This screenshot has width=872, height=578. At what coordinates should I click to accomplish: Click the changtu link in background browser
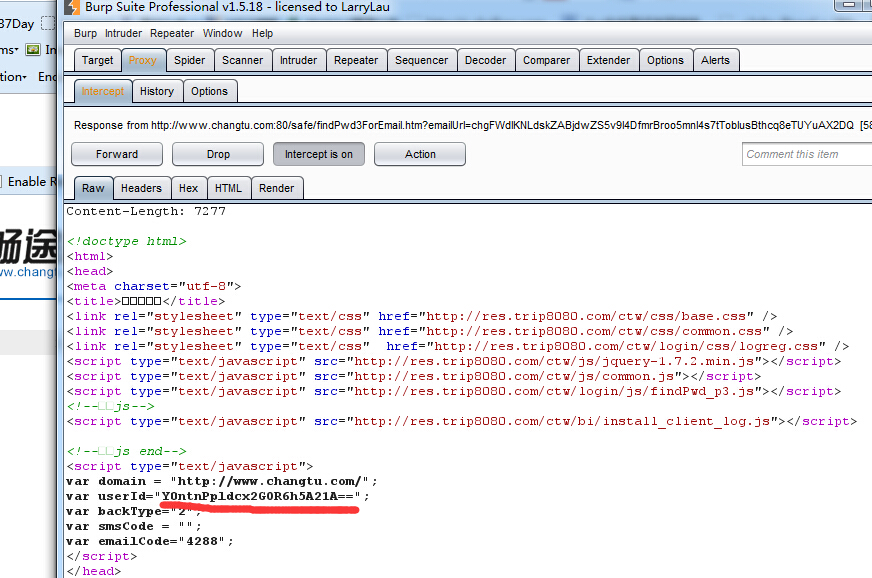[28, 272]
